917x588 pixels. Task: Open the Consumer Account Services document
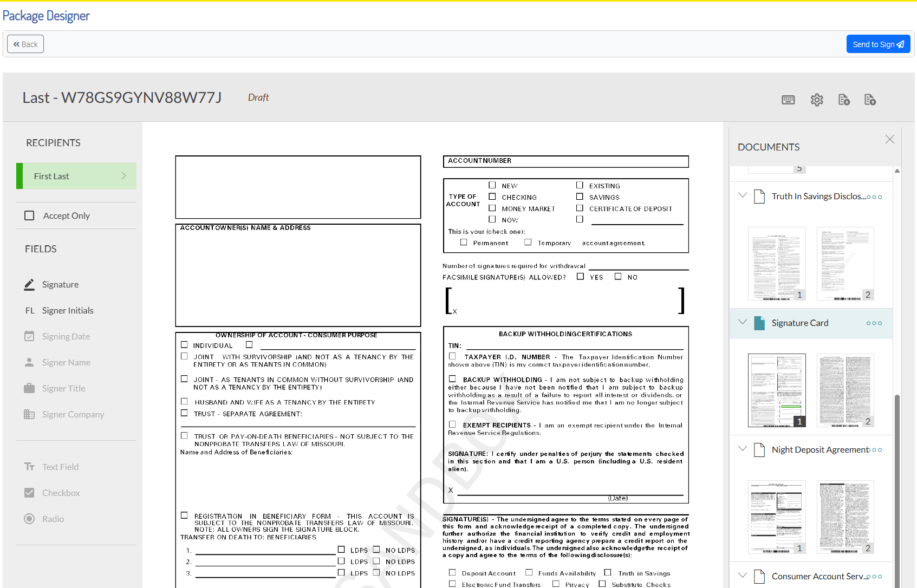818,576
